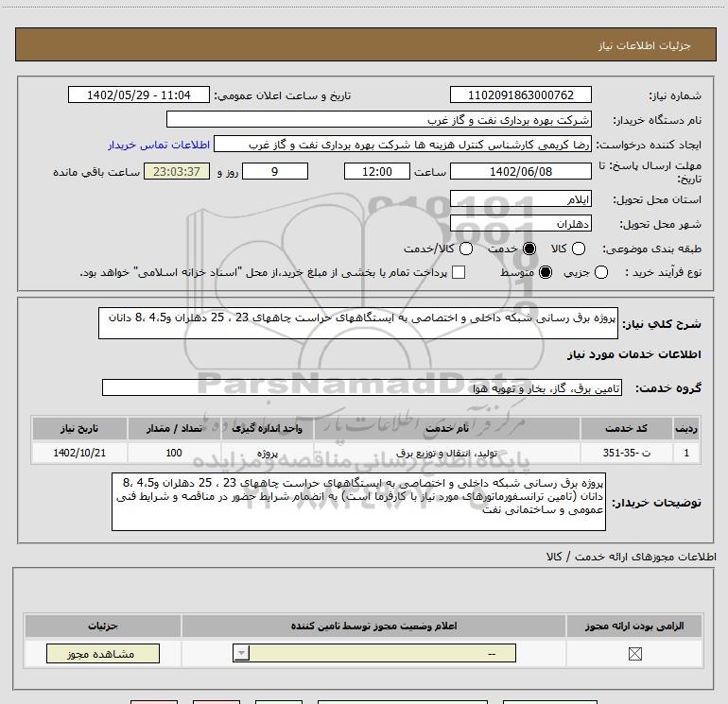This screenshot has width=728, height=704.
Task: Open the اعلام وضعیت مجوز dropdown
Action: [374, 653]
